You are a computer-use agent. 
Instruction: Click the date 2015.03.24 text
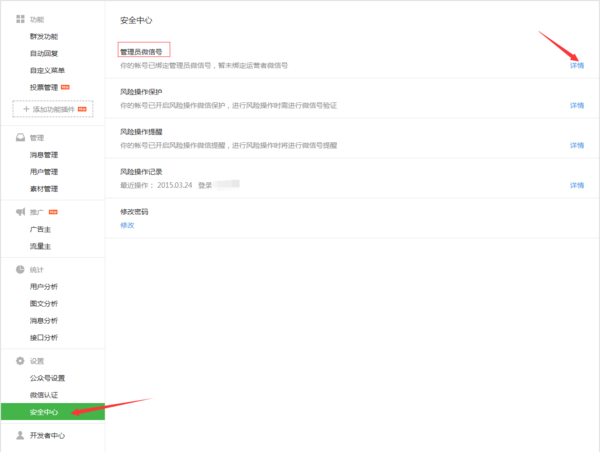[x=174, y=185]
